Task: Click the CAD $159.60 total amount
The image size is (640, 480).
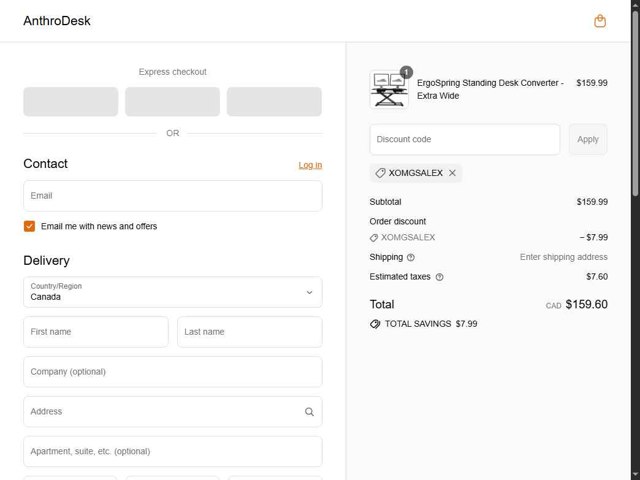Action: click(576, 304)
